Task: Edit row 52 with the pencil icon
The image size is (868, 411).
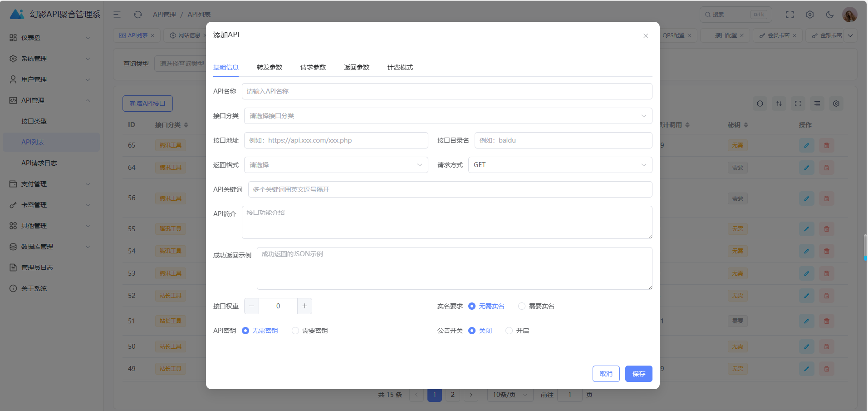Action: point(807,296)
